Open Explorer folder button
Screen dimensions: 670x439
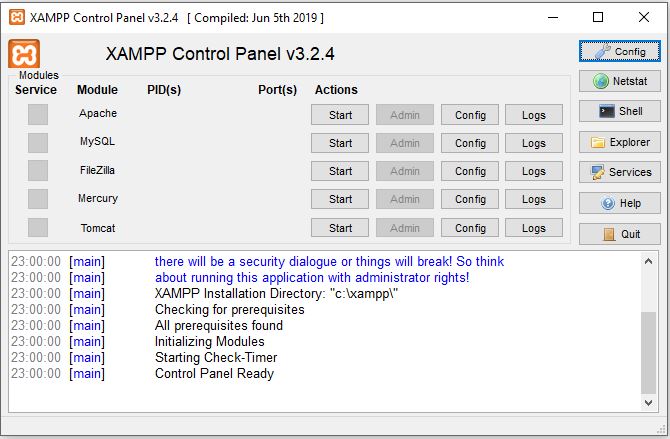click(620, 142)
